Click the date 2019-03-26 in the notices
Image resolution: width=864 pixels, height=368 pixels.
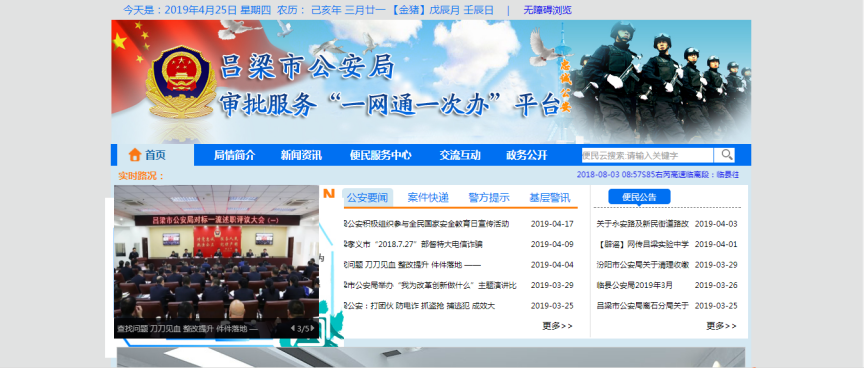[716, 285]
